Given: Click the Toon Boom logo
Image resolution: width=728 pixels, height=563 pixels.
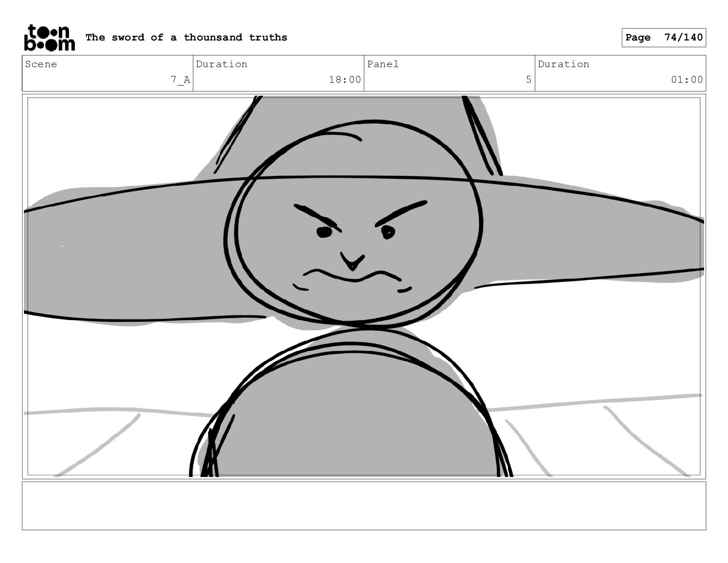Looking at the screenshot, I should coord(49,38).
